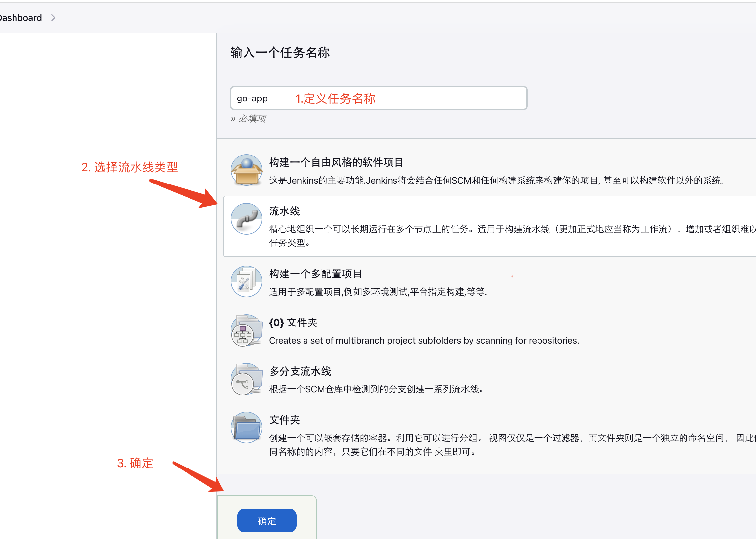Select the 多分支流水线 title

300,371
